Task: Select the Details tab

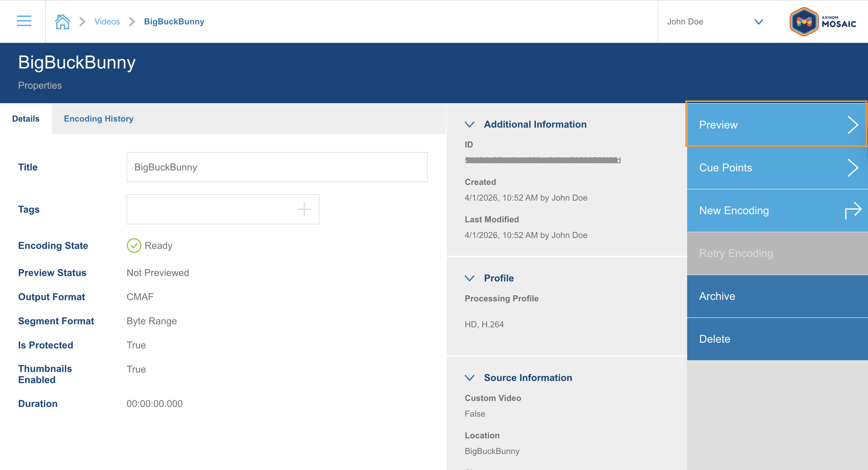Action: (25, 118)
